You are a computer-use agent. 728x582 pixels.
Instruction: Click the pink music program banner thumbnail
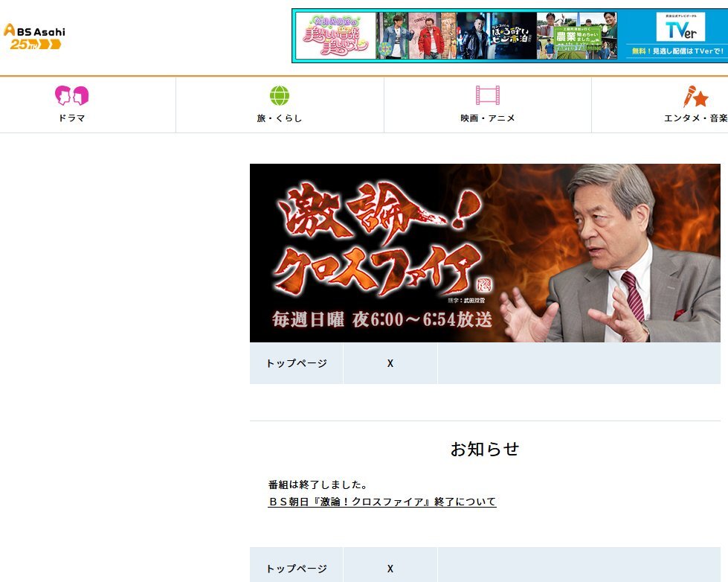click(x=335, y=36)
